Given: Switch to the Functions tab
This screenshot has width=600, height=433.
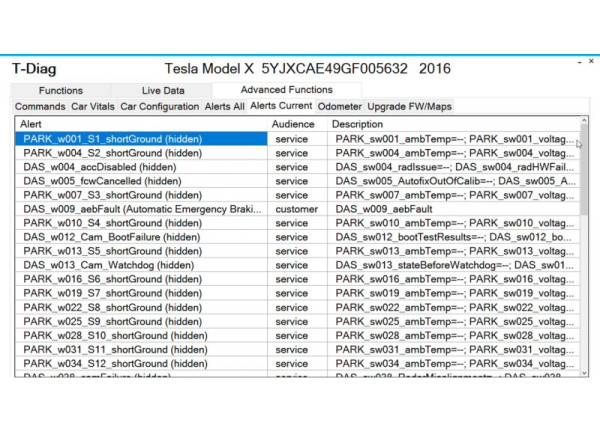Looking at the screenshot, I should pos(60,90).
